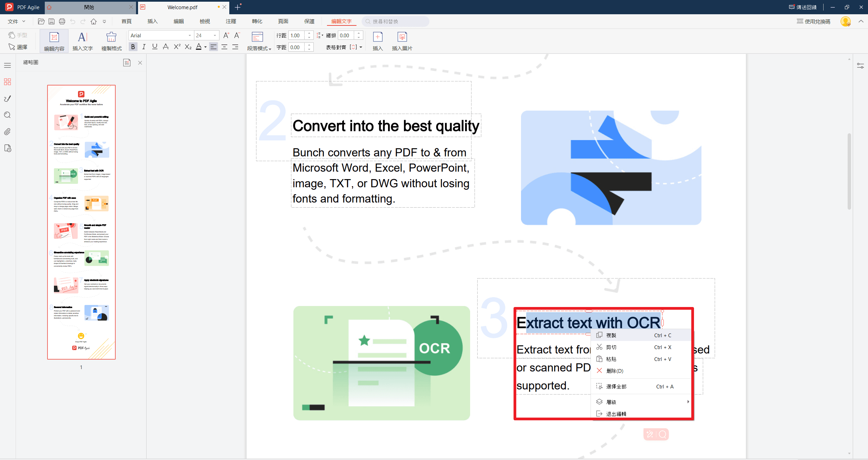Click the user account avatar

845,21
